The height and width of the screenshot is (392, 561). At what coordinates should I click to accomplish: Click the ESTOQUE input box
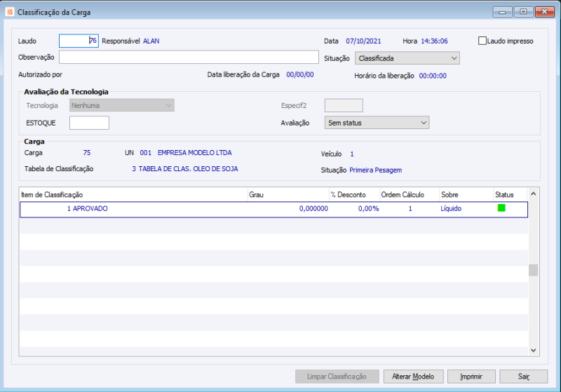click(89, 123)
